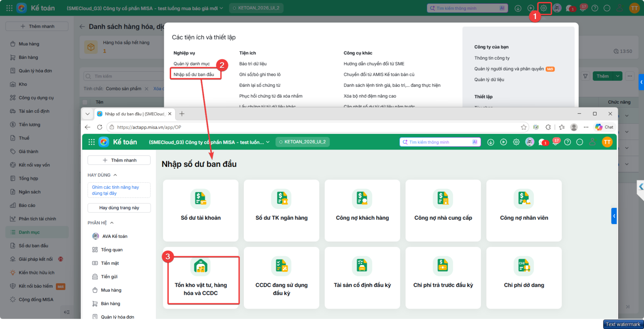Open Quản lý danh mục menu item

192,64
